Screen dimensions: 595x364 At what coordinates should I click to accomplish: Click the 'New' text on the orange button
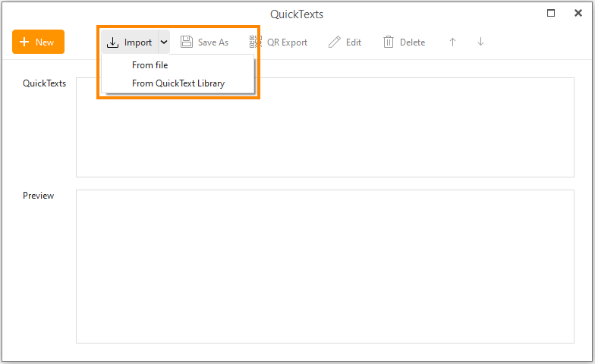(x=45, y=42)
